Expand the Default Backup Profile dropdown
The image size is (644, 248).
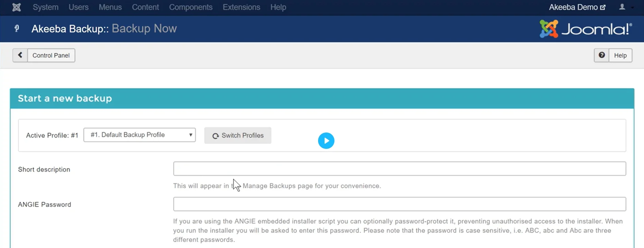140,135
